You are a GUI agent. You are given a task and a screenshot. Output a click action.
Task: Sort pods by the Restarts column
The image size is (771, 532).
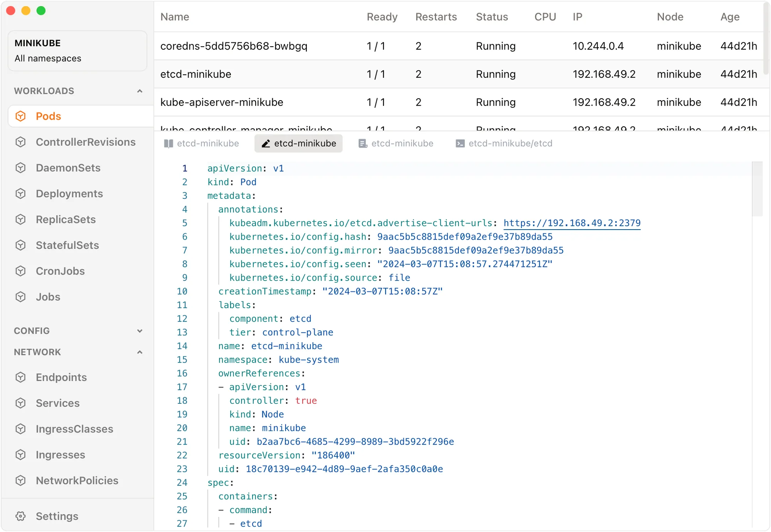coord(436,17)
